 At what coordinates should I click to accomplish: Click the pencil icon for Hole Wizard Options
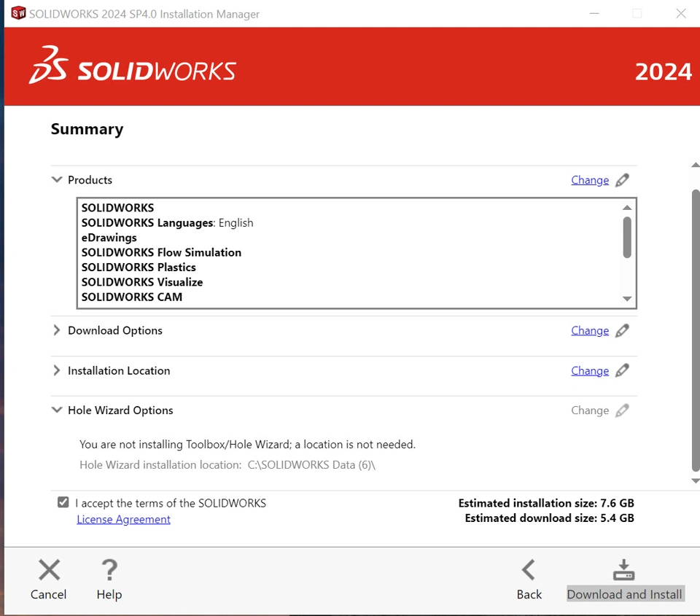point(622,410)
